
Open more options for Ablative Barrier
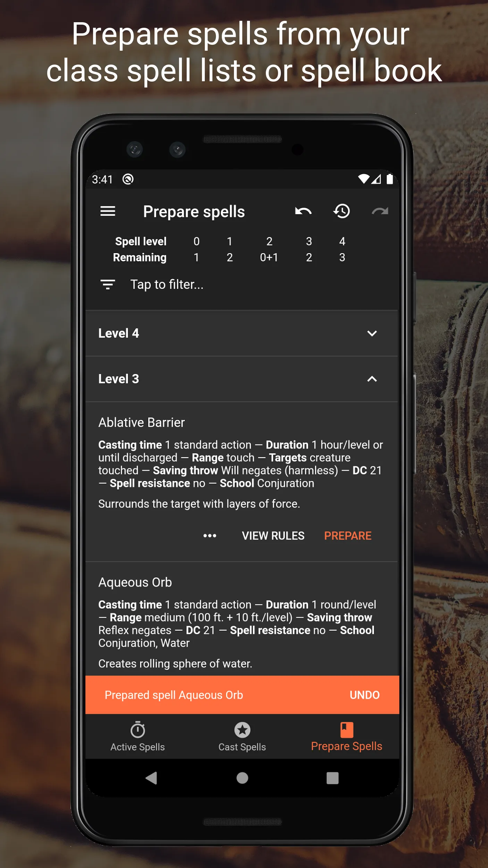[210, 536]
